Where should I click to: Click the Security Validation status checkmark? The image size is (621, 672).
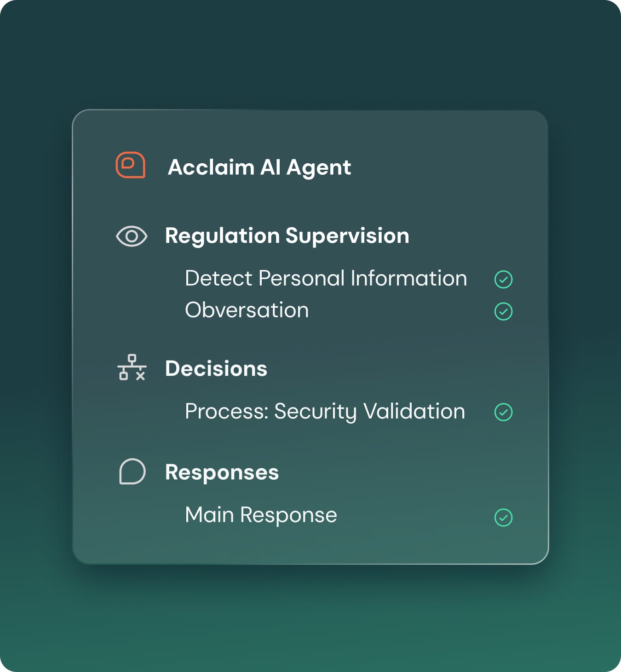[503, 412]
